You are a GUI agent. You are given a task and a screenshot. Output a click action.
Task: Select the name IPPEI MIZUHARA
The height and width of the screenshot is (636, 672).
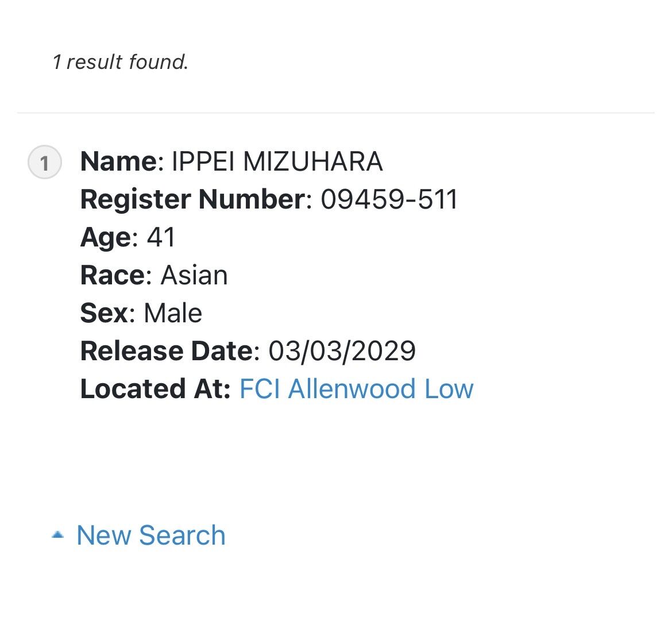[x=277, y=161]
